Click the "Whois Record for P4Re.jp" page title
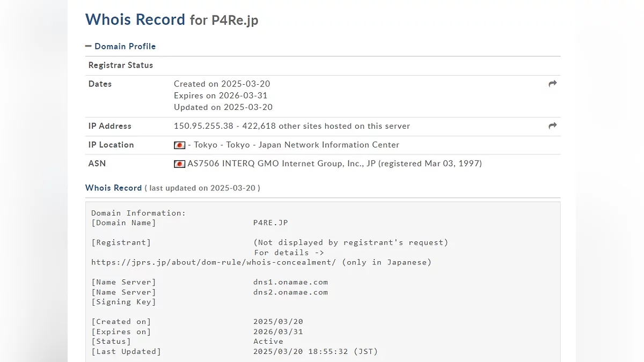This screenshot has height=362, width=644. point(172,20)
